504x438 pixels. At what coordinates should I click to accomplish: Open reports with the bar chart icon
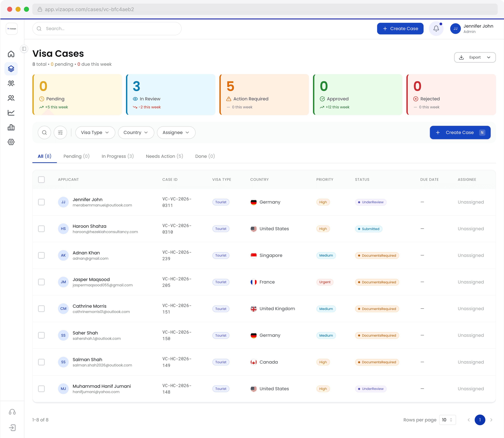(11, 127)
